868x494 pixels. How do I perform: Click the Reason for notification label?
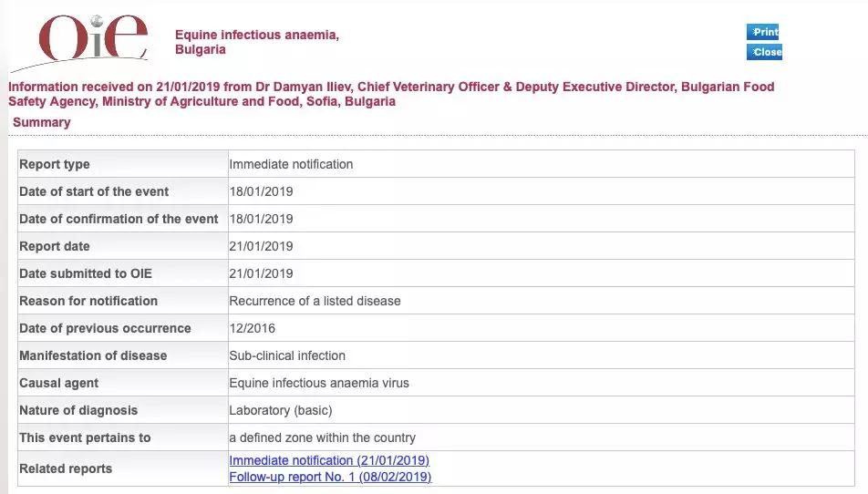pos(88,301)
